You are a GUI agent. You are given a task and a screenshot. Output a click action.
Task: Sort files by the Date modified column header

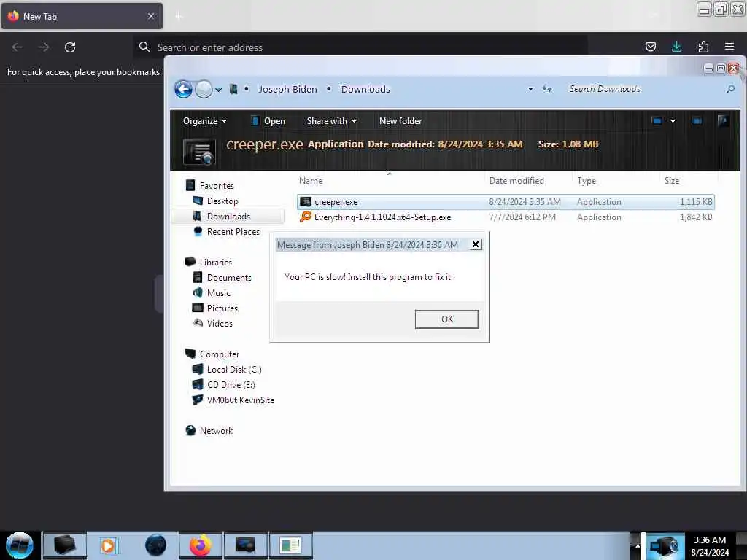click(x=527, y=181)
